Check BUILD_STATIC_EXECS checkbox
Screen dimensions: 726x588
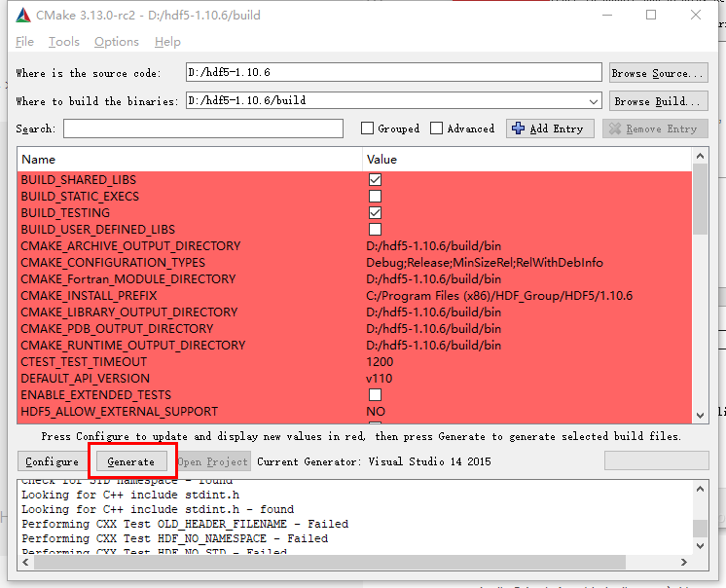click(x=375, y=197)
